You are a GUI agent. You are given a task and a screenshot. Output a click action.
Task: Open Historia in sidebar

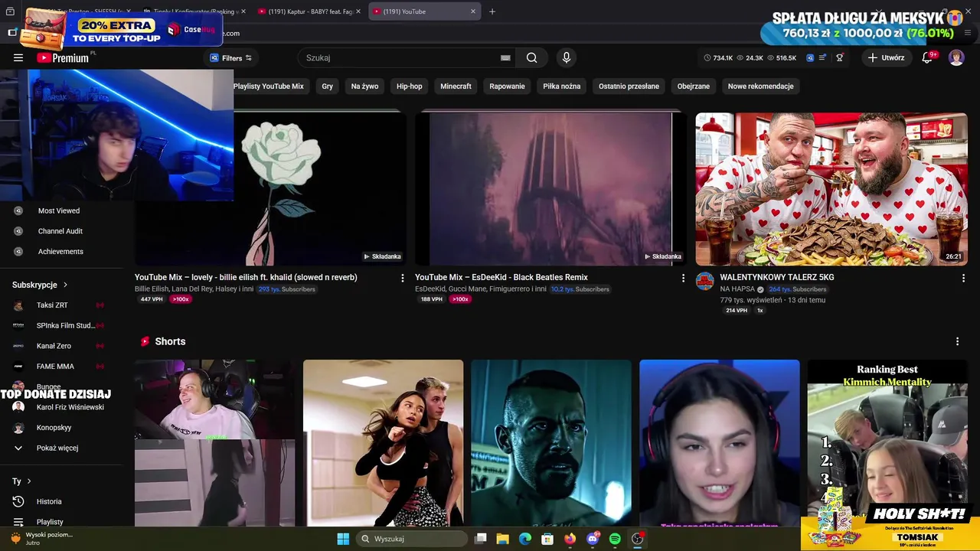(49, 501)
